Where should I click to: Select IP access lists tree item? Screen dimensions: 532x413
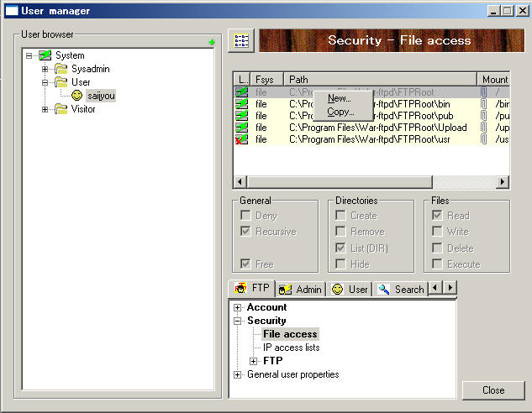pos(291,348)
